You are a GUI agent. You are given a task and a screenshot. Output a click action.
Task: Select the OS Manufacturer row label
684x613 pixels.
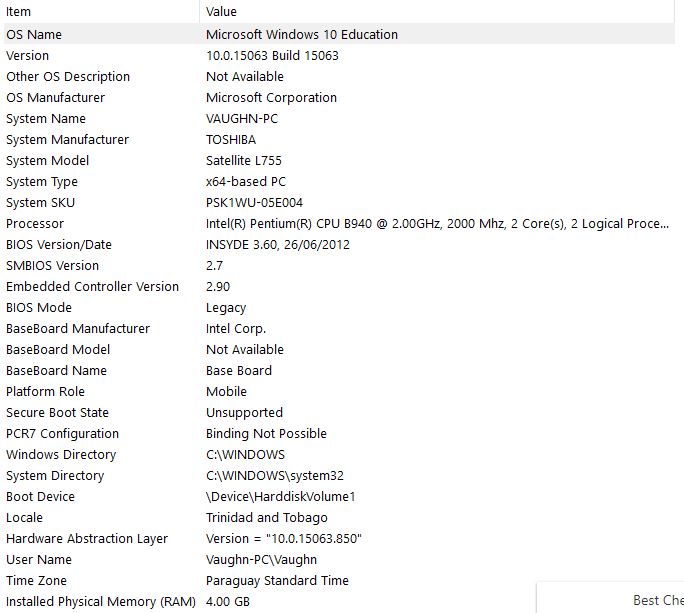[x=55, y=97]
